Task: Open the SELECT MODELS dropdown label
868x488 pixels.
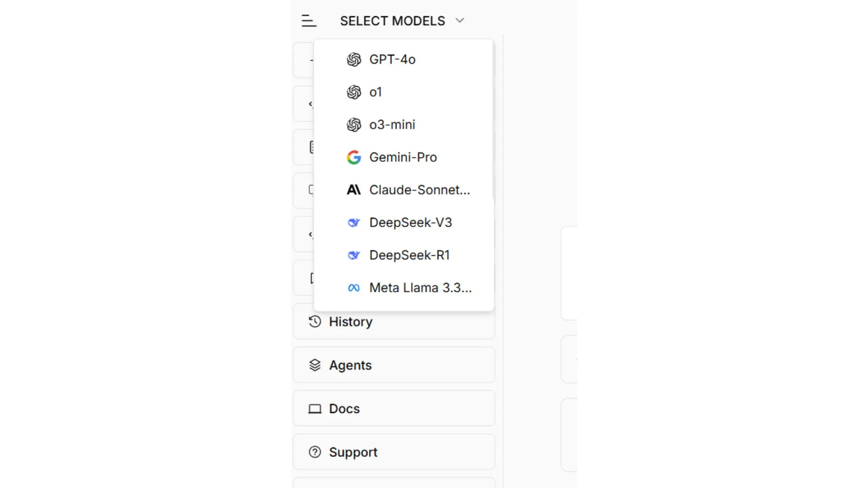Action: (x=392, y=21)
